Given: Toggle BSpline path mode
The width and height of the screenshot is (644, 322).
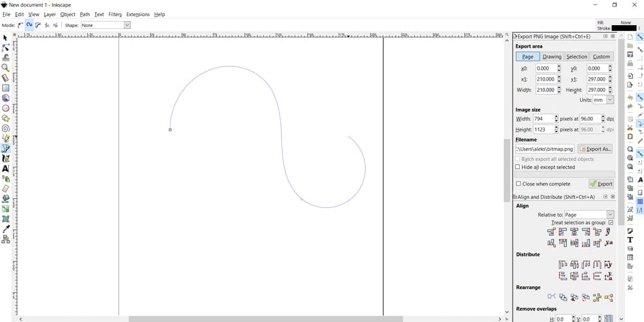Looking at the screenshot, I should 38,25.
